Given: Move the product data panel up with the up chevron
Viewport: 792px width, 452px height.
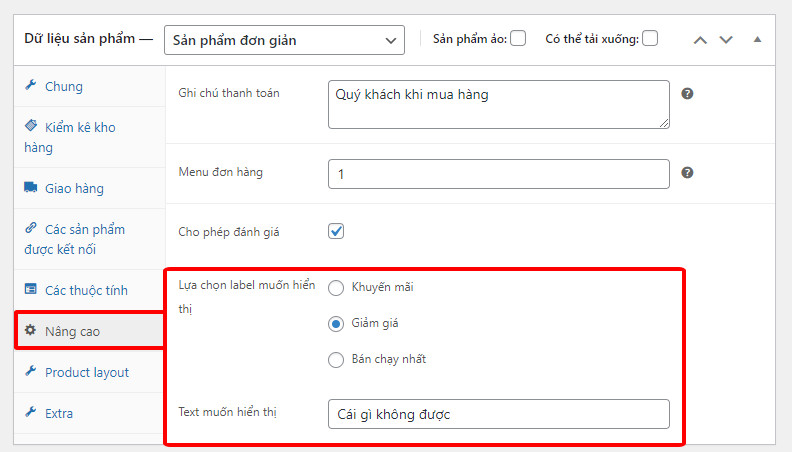Looking at the screenshot, I should coord(700,40).
